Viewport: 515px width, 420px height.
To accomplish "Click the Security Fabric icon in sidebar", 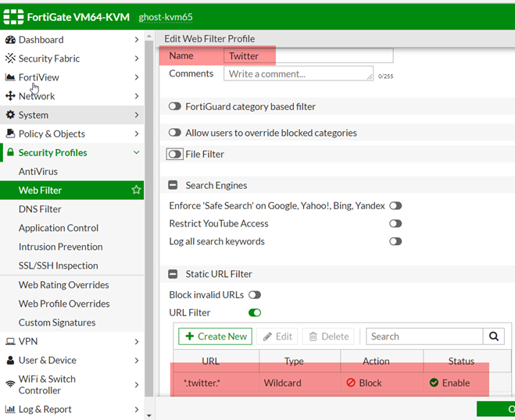I will click(10, 59).
